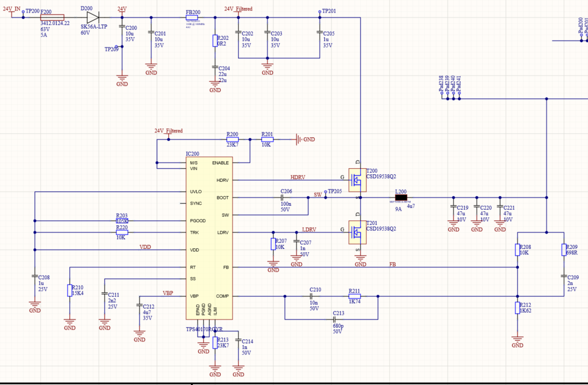Click the R201 resistor symbol
This screenshot has width=588, height=385.
coord(268,139)
